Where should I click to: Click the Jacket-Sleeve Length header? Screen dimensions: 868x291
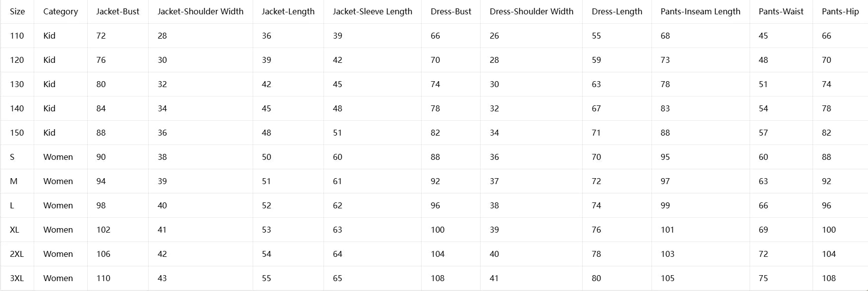373,11
